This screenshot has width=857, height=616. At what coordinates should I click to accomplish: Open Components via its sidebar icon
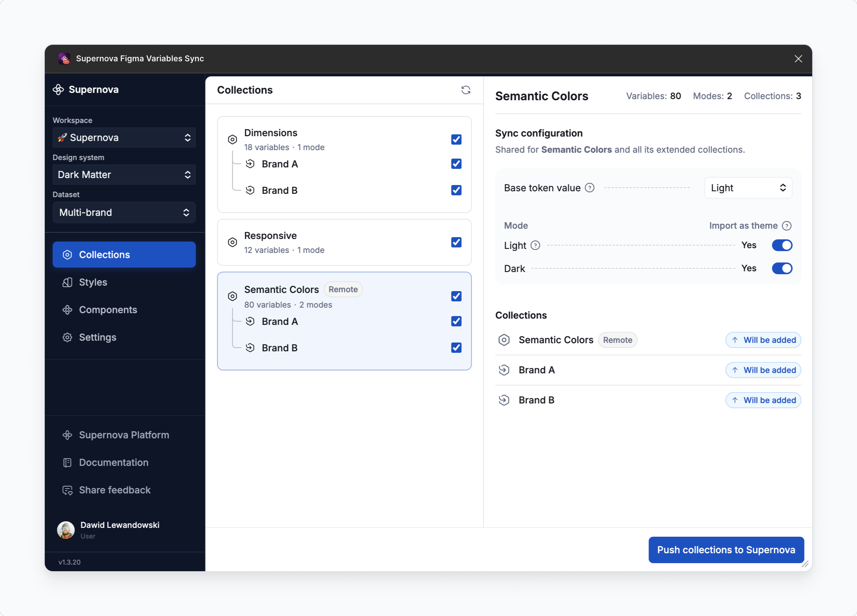(67, 310)
